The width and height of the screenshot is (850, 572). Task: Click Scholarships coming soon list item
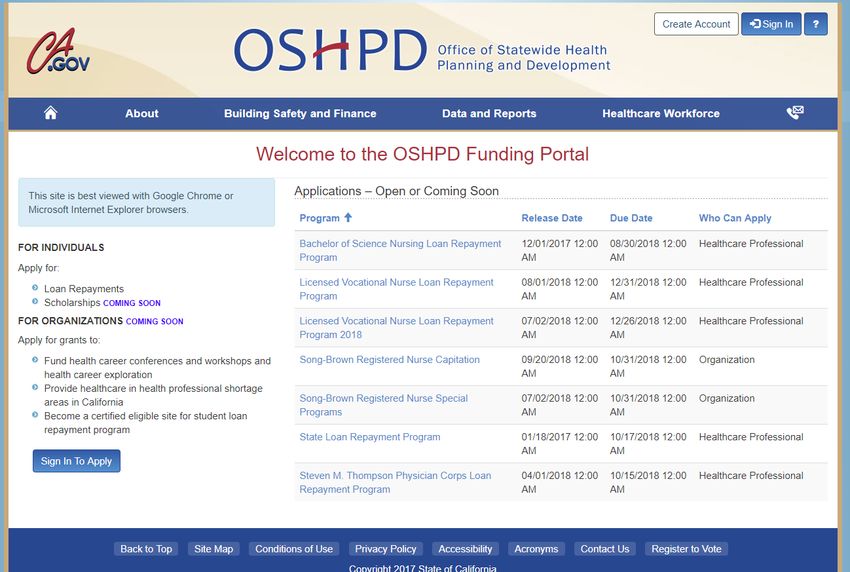102,303
